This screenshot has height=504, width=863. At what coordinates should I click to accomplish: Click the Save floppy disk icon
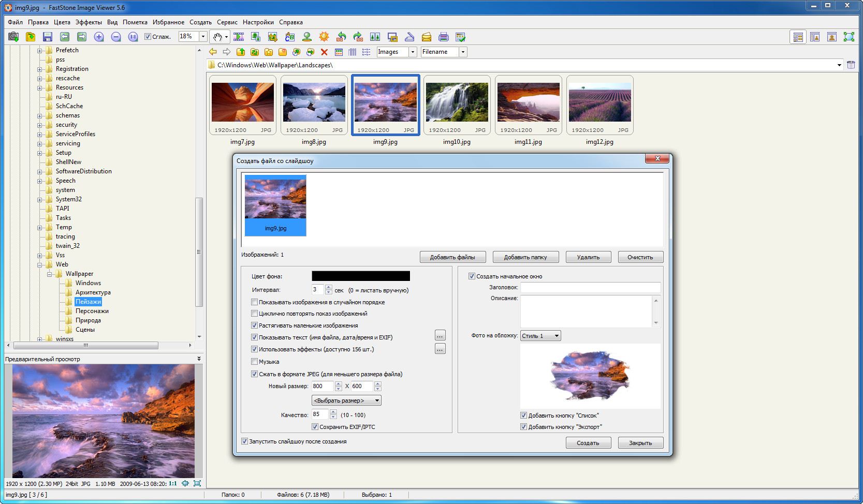[x=47, y=37]
